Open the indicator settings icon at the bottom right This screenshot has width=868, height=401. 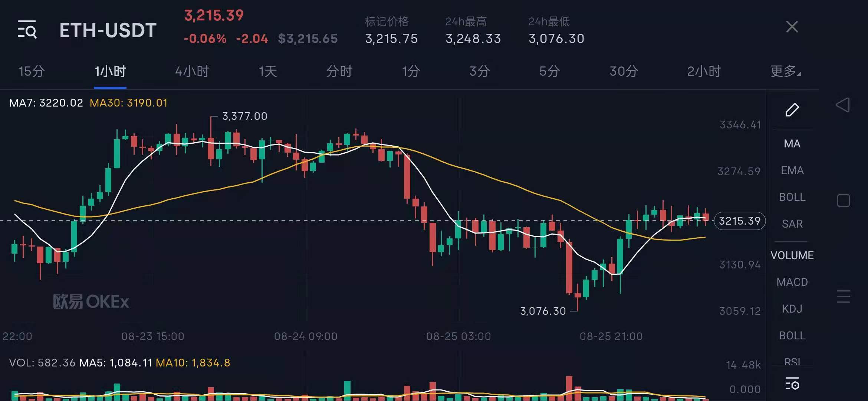point(792,384)
